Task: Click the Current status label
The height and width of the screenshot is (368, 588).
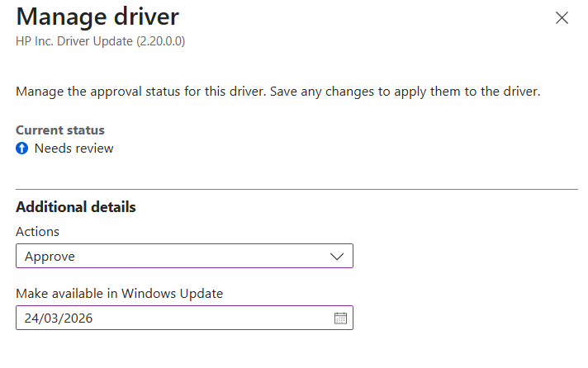Action: pos(60,130)
